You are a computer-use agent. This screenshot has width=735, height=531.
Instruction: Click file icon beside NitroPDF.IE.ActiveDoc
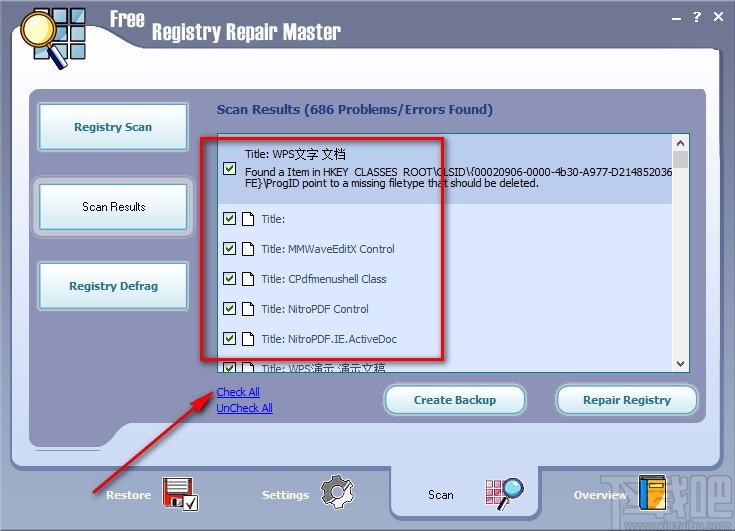[x=248, y=339]
